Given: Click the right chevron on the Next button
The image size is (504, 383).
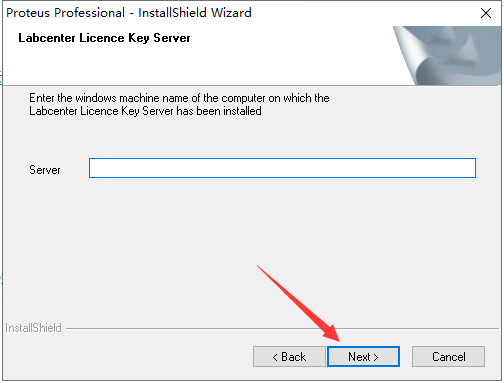Looking at the screenshot, I should [x=376, y=357].
